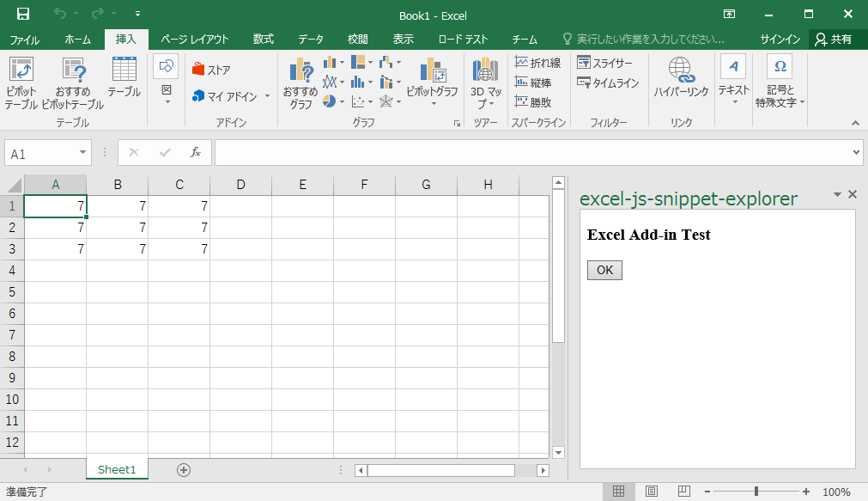Click the テーブル (Table) icon
868x501 pixels.
pos(124,77)
